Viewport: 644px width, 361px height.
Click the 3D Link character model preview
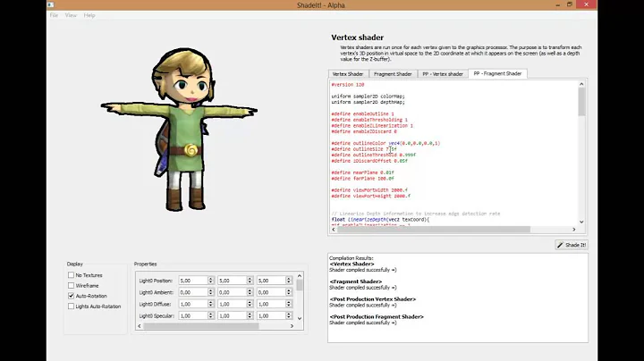[x=180, y=130]
